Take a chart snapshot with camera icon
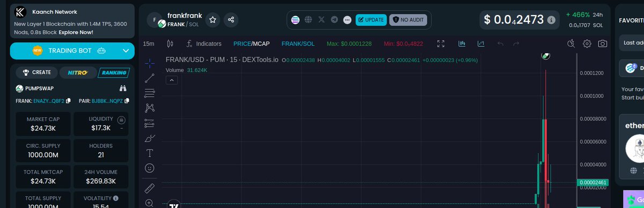Image resolution: width=644 pixels, height=208 pixels. [x=603, y=44]
